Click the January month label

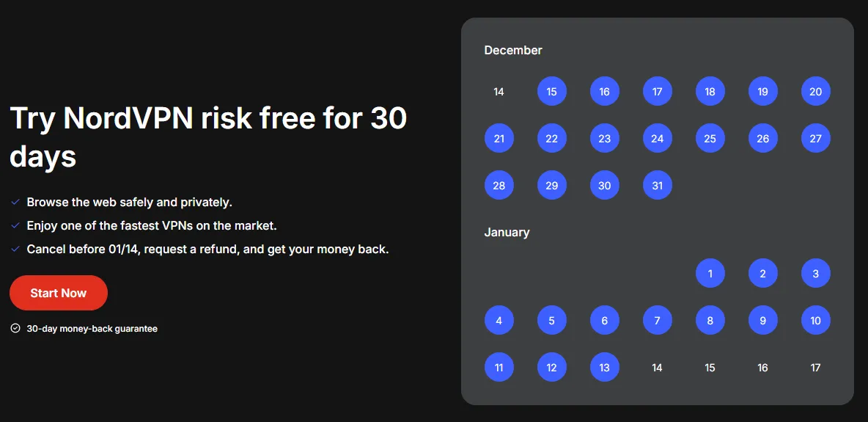tap(507, 232)
